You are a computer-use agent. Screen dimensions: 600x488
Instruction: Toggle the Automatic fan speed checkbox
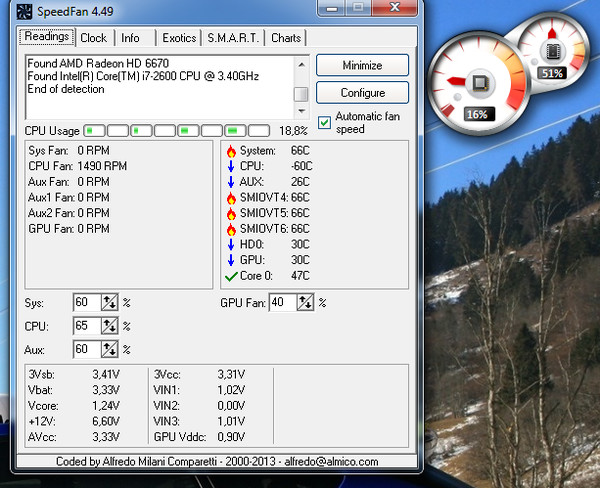point(324,122)
